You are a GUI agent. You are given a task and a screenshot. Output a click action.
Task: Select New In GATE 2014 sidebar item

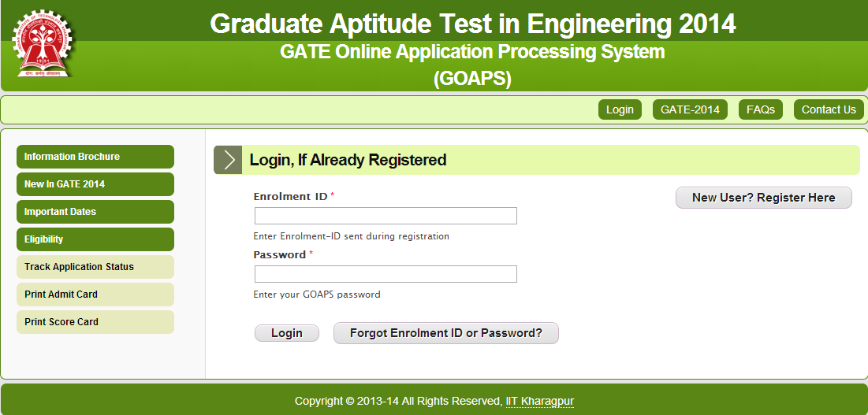pos(95,184)
